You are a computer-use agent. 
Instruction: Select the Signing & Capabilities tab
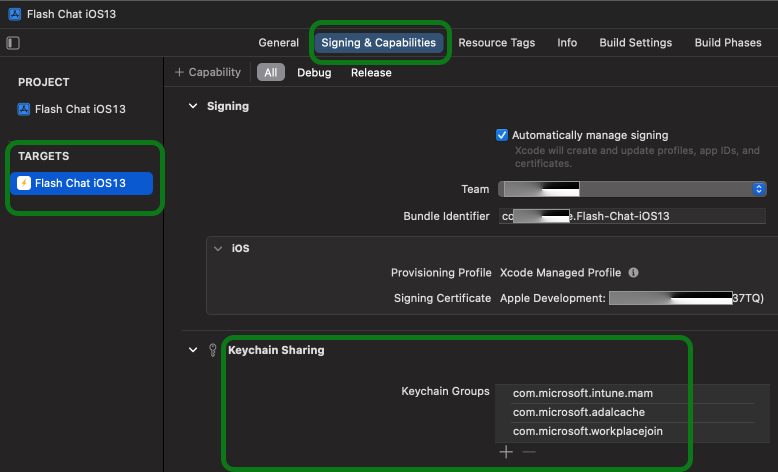click(379, 43)
